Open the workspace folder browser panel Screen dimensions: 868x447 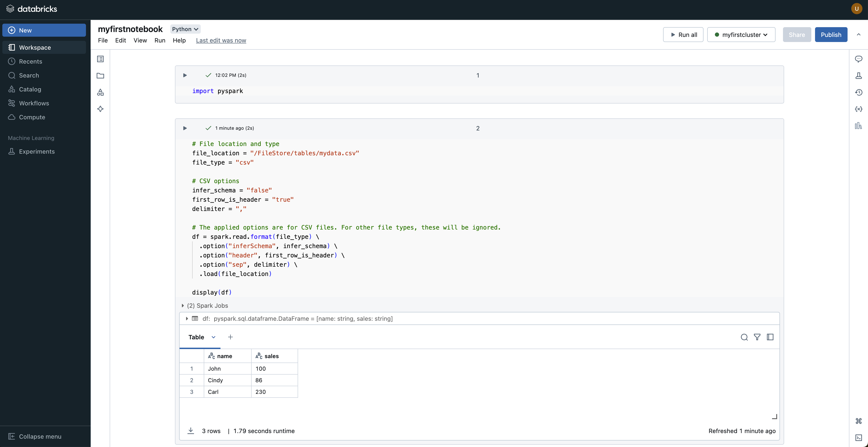coord(100,76)
